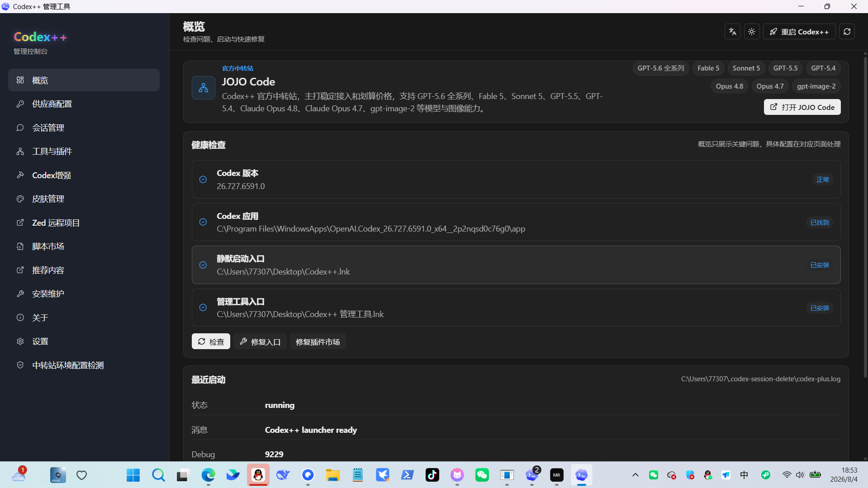Open the 关于 page
The image size is (868, 488).
pyautogui.click(x=84, y=317)
